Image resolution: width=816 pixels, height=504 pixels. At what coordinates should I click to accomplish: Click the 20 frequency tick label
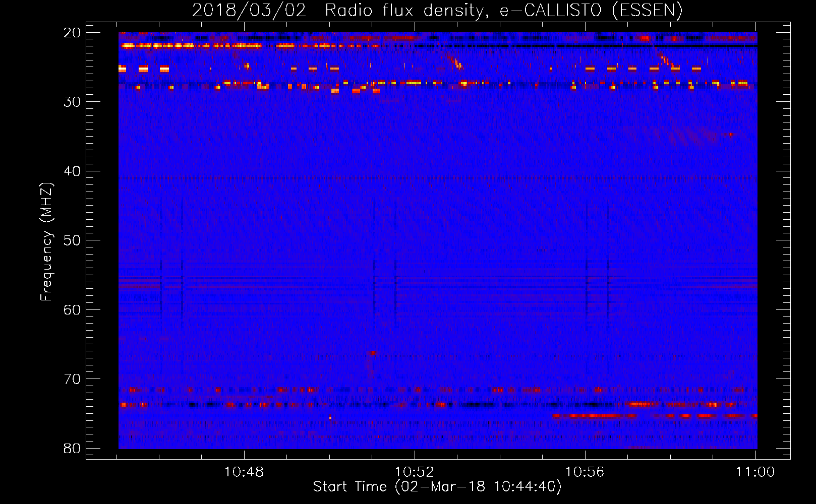(72, 33)
